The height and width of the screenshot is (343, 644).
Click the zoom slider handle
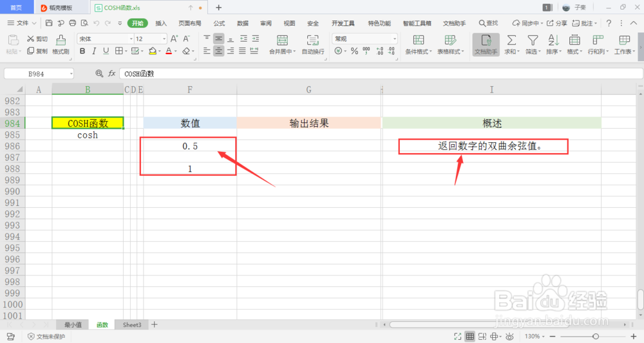click(x=596, y=337)
